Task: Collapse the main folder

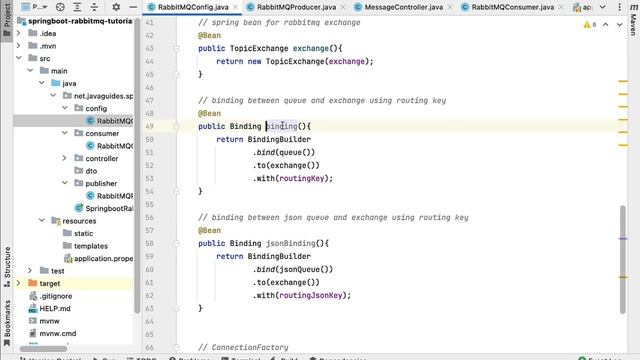Action: click(30, 71)
